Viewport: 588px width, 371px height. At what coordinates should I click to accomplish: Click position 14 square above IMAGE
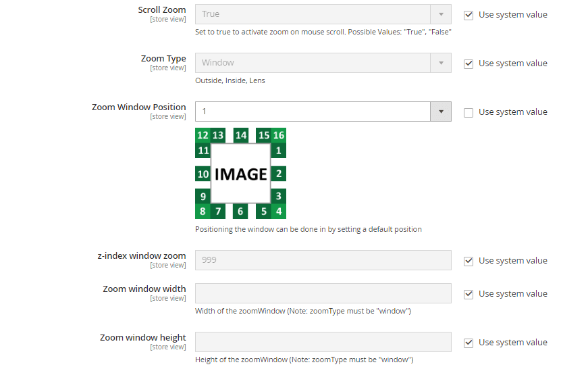point(241,135)
